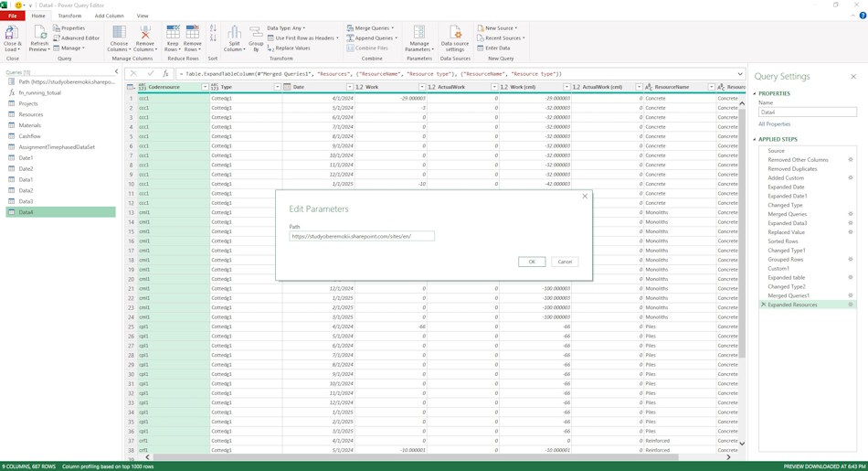Click the Split Column icon
This screenshot has width=868, height=471.
click(x=234, y=32)
